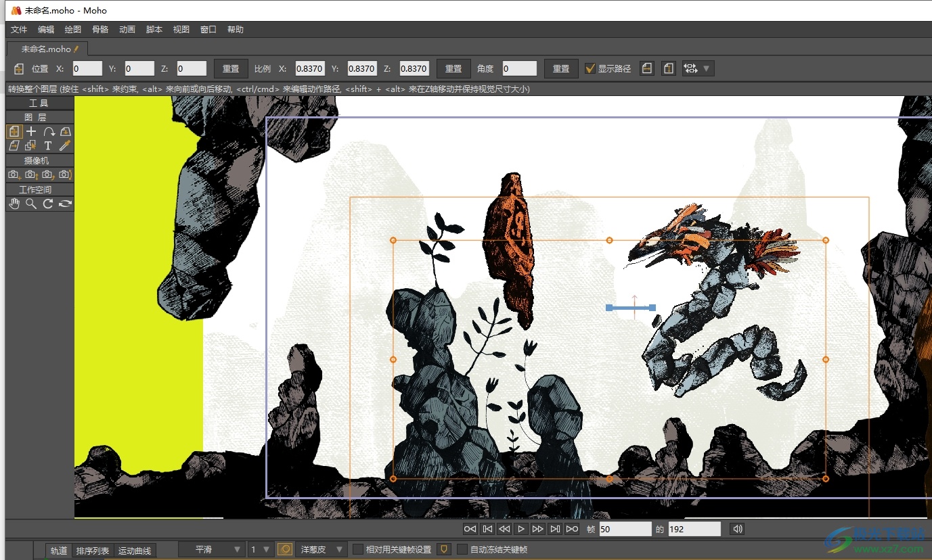Select the Set Origin crosshair tool
This screenshot has width=932, height=560.
pos(31,131)
